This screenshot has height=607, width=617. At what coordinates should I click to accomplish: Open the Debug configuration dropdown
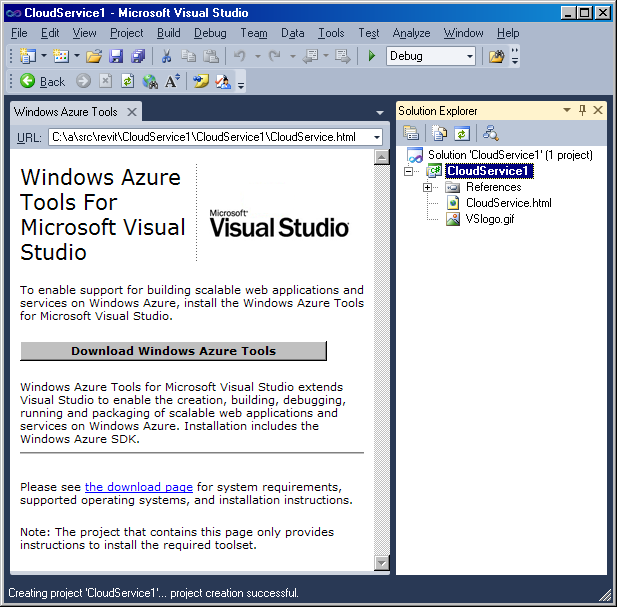(469, 56)
